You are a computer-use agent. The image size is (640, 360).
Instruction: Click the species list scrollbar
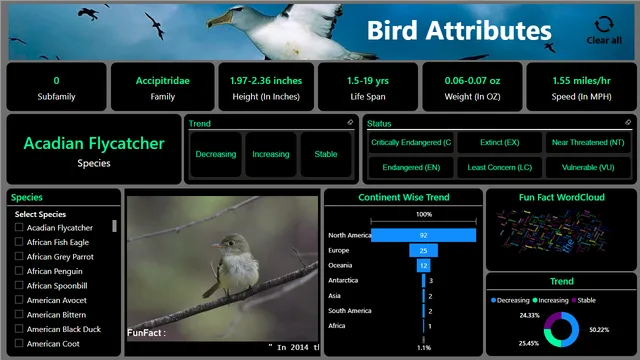click(114, 226)
